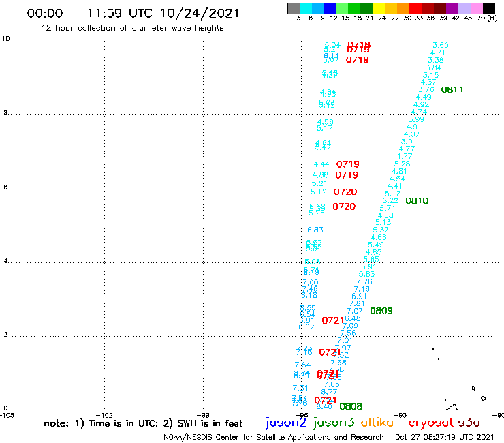Select the wave height value 5.49

376,245
